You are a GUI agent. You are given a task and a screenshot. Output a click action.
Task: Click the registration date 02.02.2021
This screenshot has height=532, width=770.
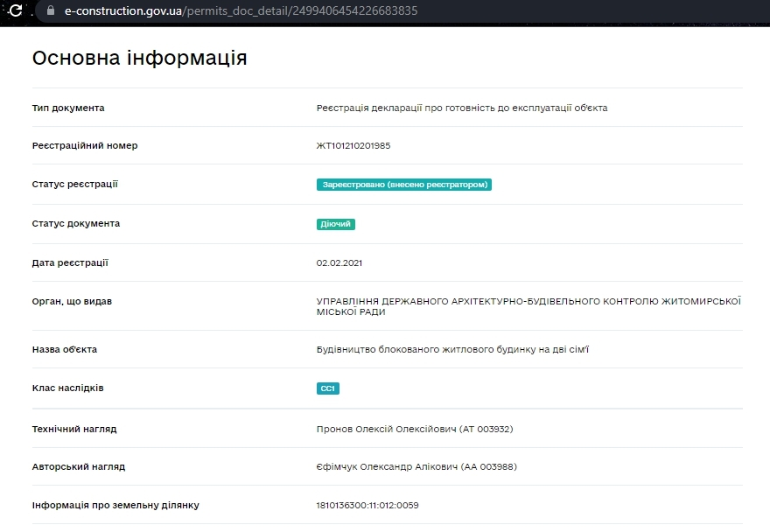[x=339, y=263]
